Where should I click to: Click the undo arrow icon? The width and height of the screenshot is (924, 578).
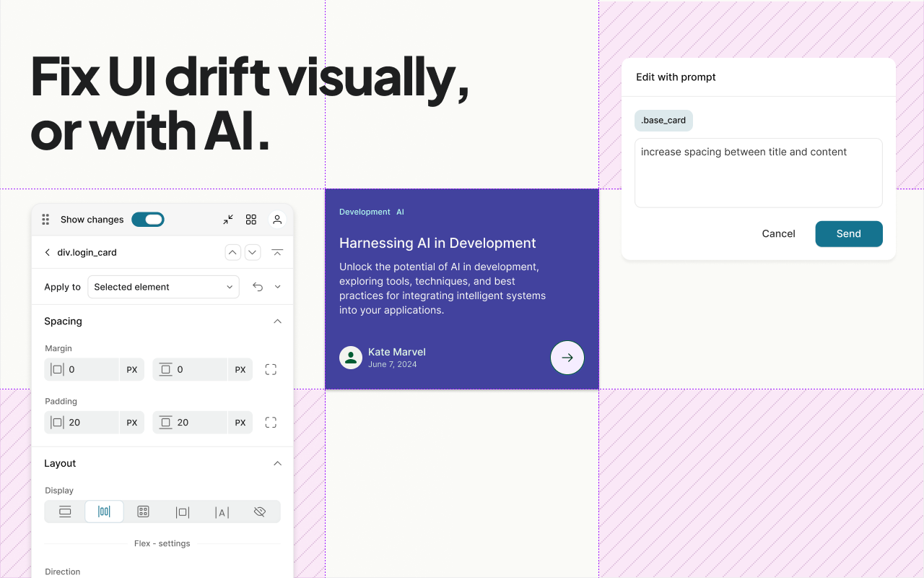coord(258,287)
